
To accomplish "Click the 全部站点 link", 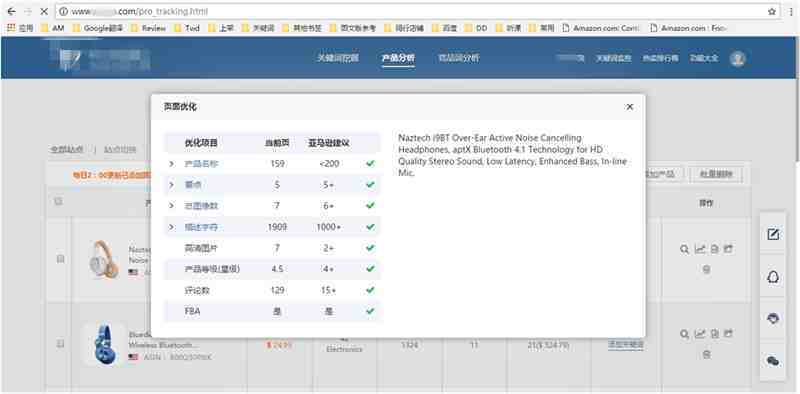I will click(x=66, y=150).
